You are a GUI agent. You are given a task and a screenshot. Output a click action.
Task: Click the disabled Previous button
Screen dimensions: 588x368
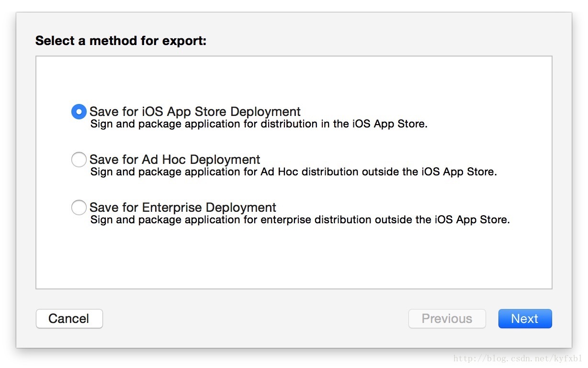tap(447, 319)
